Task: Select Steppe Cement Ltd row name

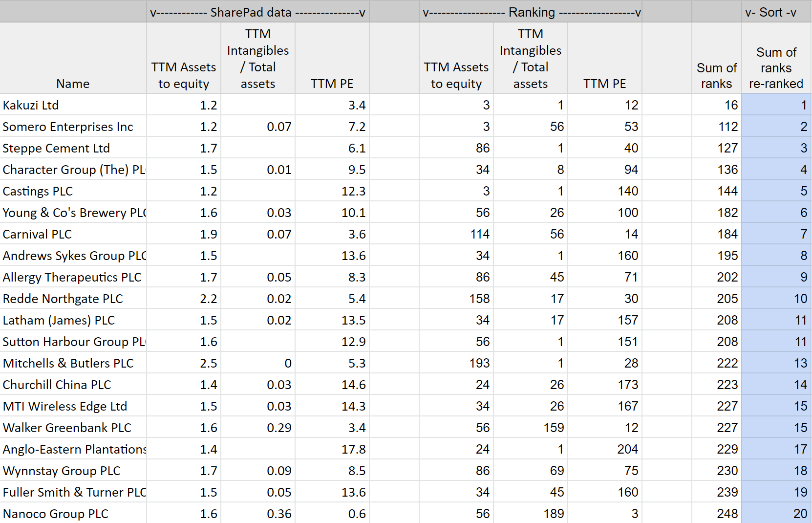Action: (73, 148)
